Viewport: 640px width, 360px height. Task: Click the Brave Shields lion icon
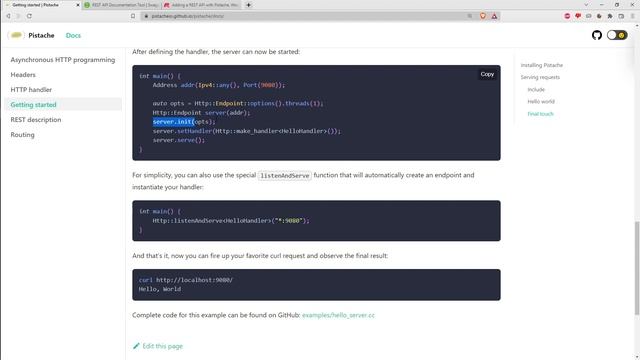tap(483, 16)
